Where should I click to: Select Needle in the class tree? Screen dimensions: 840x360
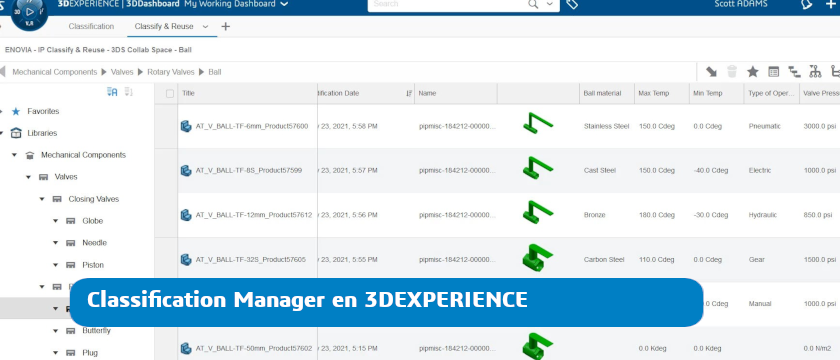point(94,243)
